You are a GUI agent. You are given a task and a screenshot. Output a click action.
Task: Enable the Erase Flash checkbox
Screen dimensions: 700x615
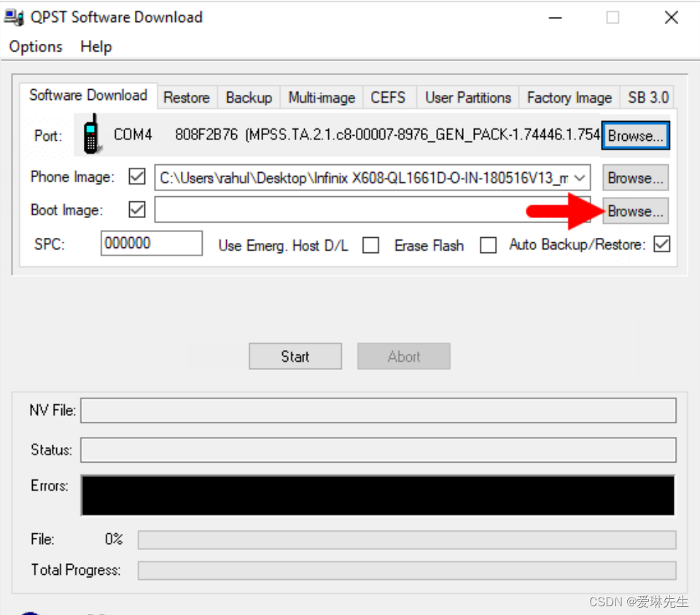[x=488, y=245]
